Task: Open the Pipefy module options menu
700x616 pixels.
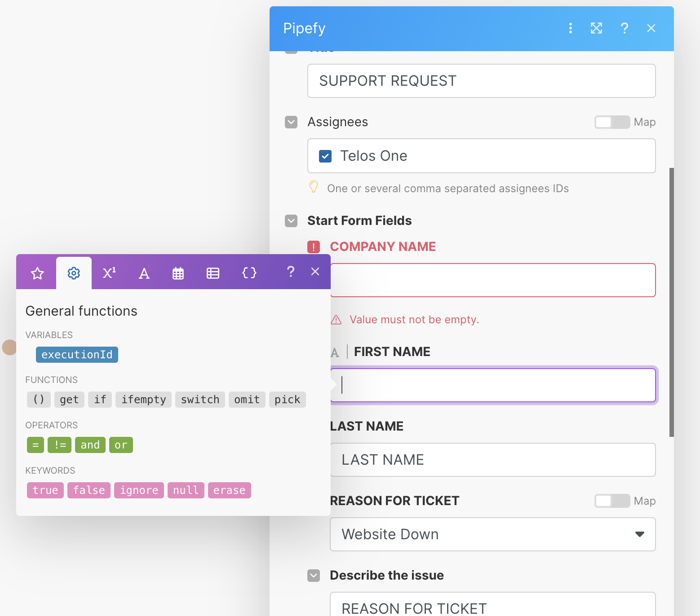Action: [x=570, y=28]
